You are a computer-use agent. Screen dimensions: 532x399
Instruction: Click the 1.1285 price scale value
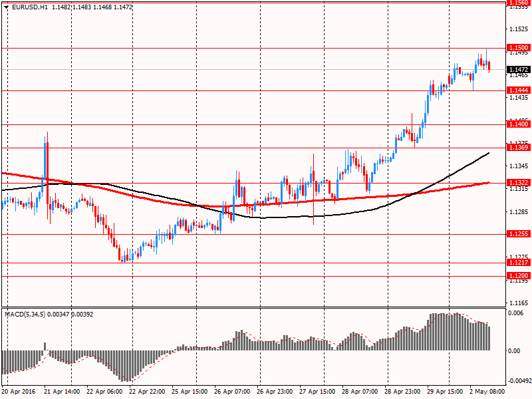[519, 212]
